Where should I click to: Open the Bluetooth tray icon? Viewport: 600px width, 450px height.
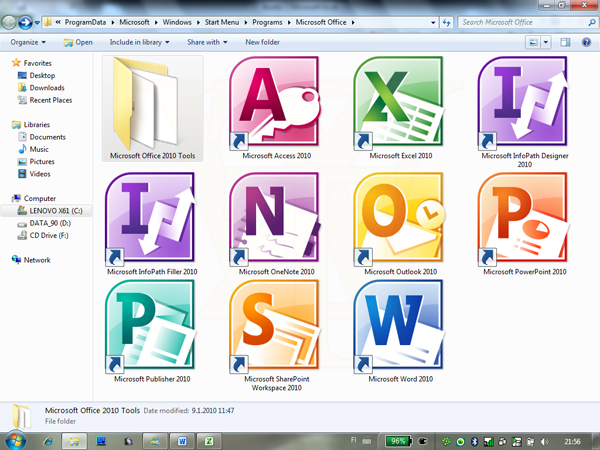point(474,442)
